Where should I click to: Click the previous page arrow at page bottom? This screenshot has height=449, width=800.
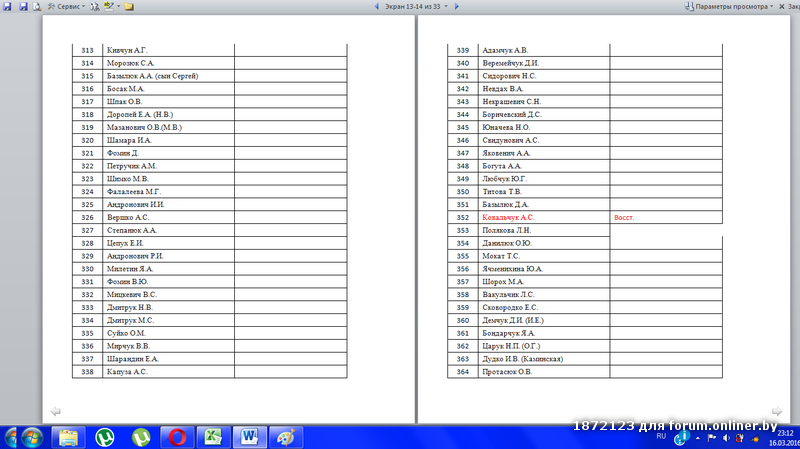[56, 411]
